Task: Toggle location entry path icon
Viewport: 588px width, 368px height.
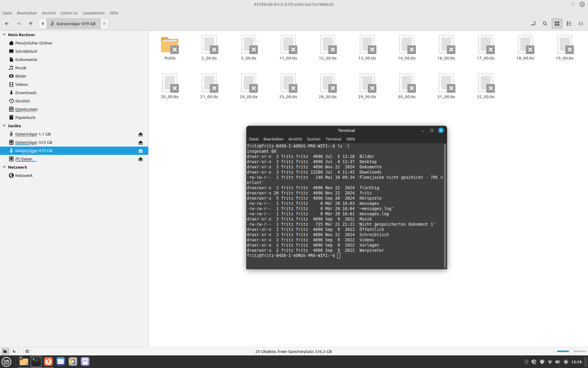Action: tap(533, 24)
